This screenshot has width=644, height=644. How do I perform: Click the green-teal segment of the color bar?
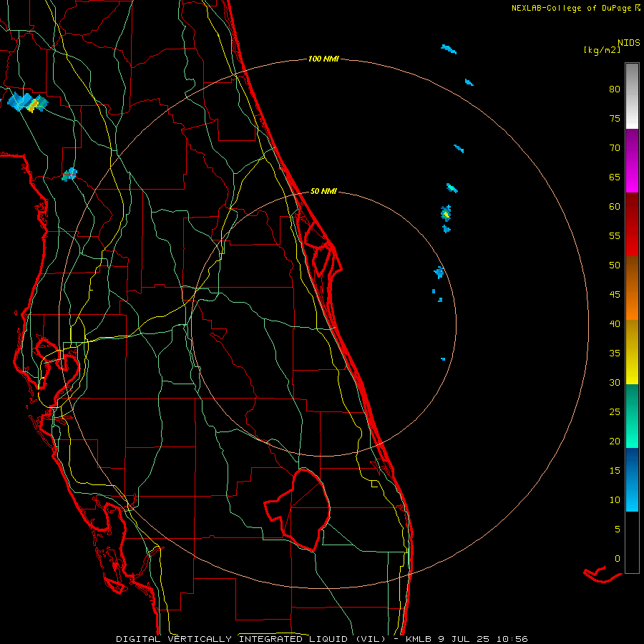pyautogui.click(x=632, y=416)
